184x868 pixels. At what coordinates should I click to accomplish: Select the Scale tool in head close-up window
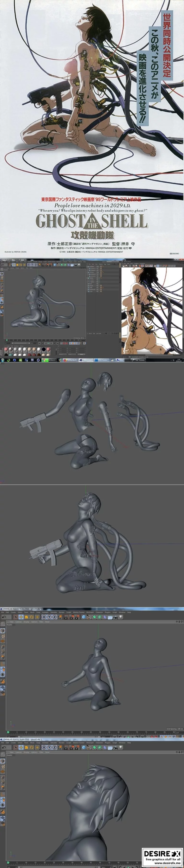point(26,747)
